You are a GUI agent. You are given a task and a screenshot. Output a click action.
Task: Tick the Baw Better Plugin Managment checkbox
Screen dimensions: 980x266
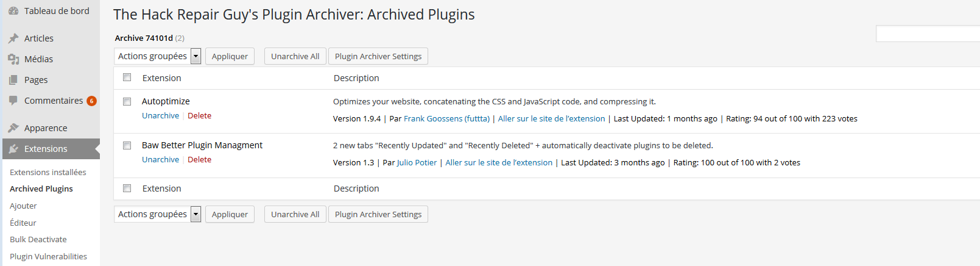pyautogui.click(x=127, y=145)
